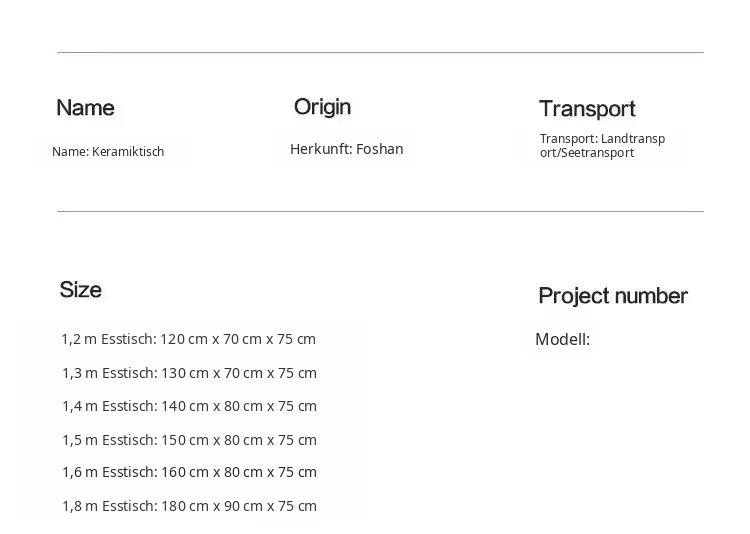Select the 'Modell:' label
Viewport: 750px width, 534px height.
[x=562, y=340]
